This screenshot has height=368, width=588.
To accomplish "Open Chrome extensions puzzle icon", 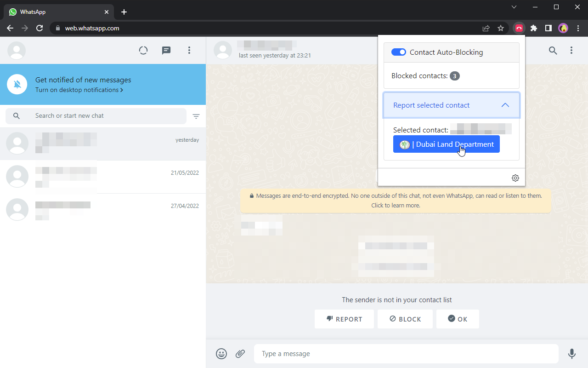I will pyautogui.click(x=533, y=28).
